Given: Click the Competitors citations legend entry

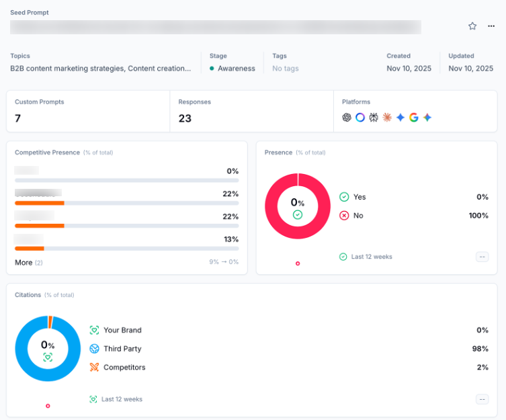Looking at the screenshot, I should click(124, 368).
